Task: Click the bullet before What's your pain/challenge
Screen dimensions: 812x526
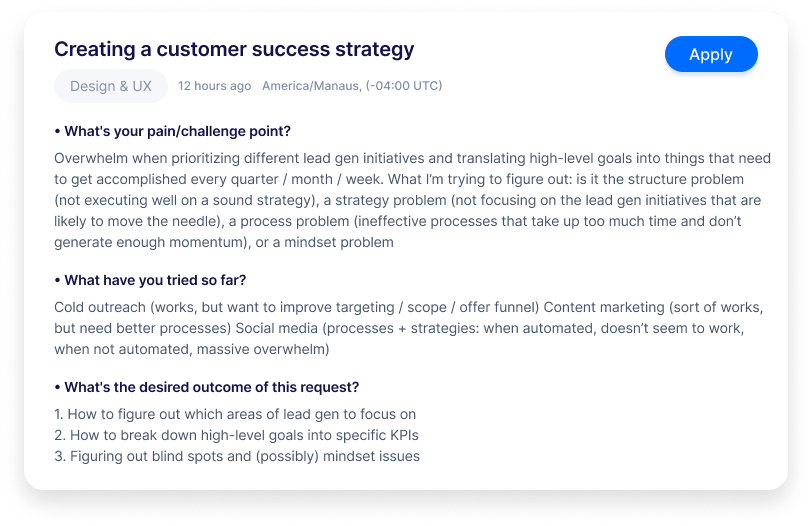Action: [x=57, y=132]
